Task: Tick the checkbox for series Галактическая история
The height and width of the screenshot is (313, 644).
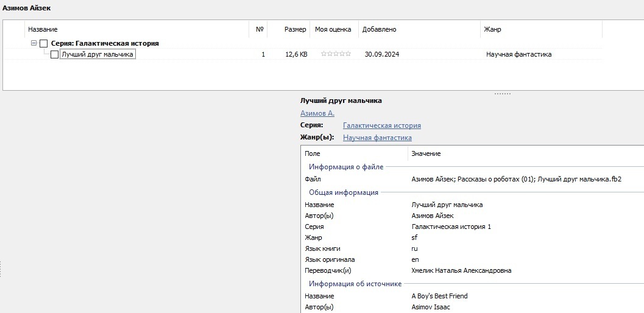Action: (43, 43)
